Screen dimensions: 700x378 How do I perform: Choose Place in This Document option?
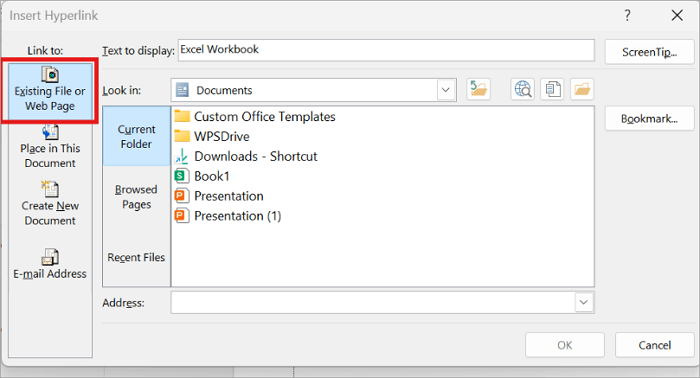50,147
